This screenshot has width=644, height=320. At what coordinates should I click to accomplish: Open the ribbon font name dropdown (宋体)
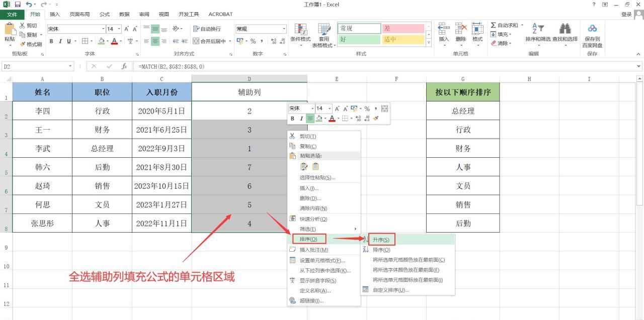tap(103, 29)
